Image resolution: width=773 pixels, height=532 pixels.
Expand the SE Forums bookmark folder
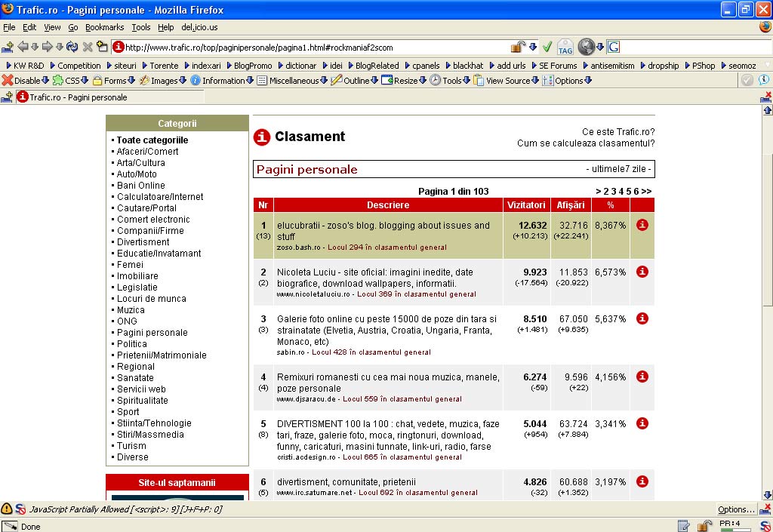(x=554, y=66)
